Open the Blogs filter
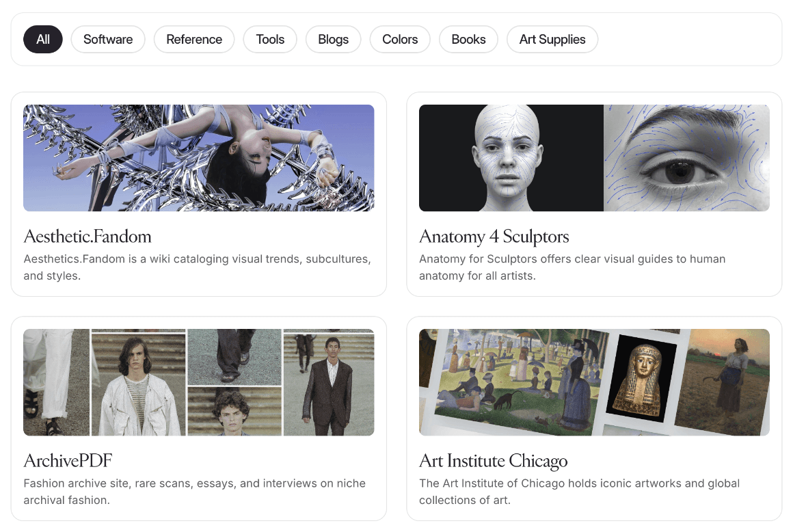This screenshot has width=793, height=532. point(334,40)
